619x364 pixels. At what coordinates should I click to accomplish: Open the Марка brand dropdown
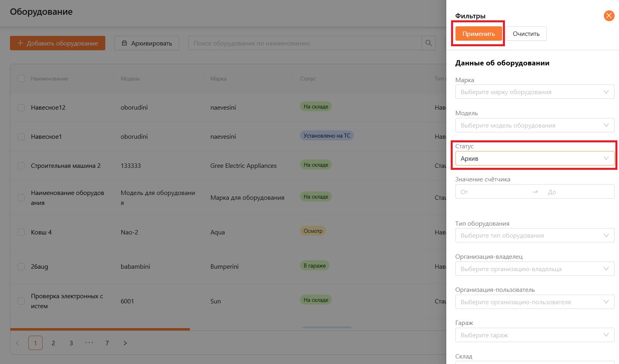pos(534,92)
